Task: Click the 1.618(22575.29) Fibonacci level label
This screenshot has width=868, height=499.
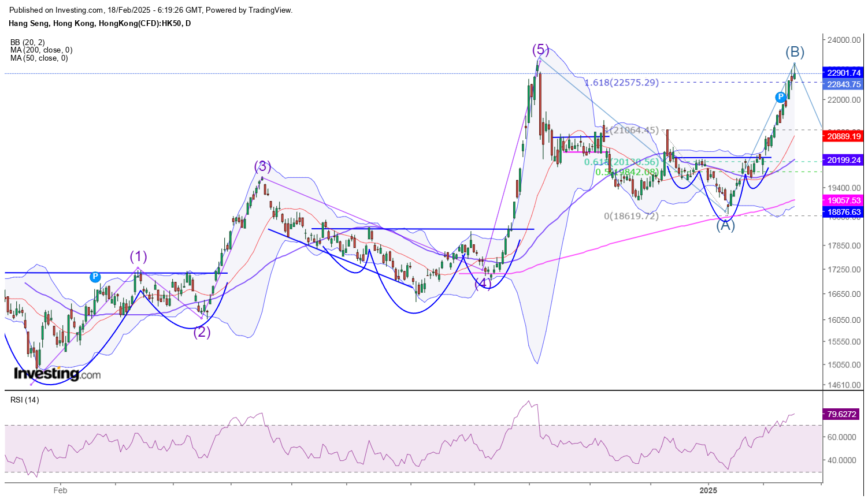Action: [621, 83]
